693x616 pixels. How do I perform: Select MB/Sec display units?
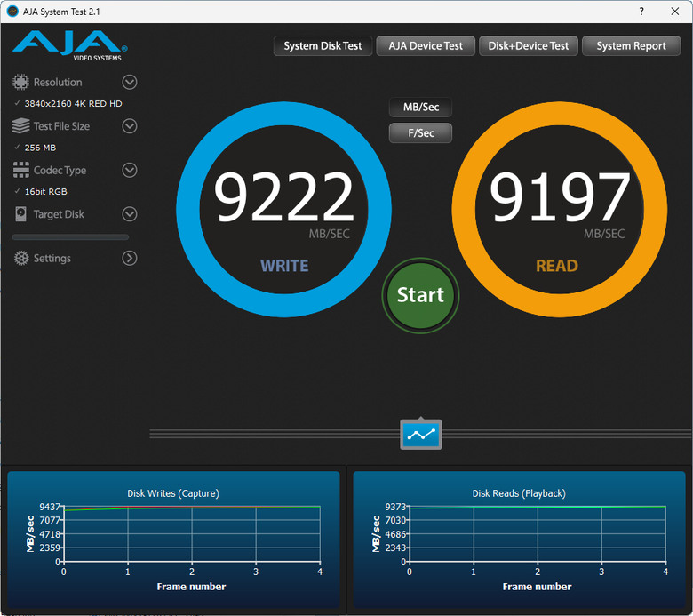pos(421,107)
